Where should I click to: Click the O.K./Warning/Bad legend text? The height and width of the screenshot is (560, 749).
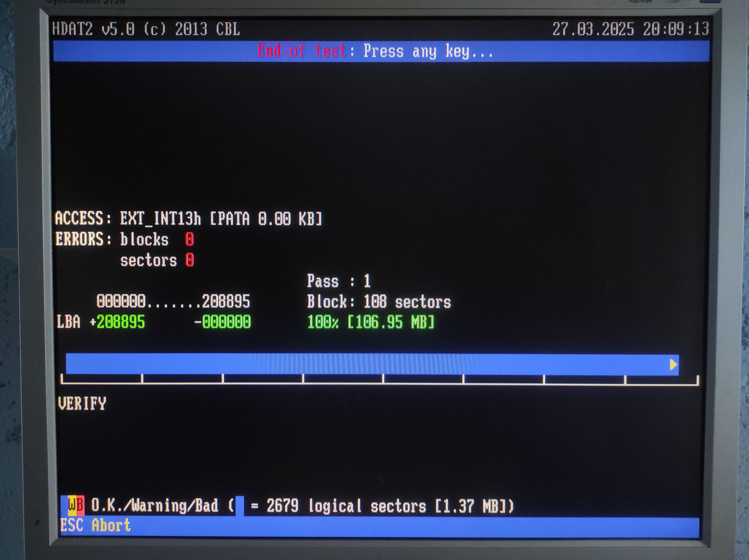[x=154, y=506]
